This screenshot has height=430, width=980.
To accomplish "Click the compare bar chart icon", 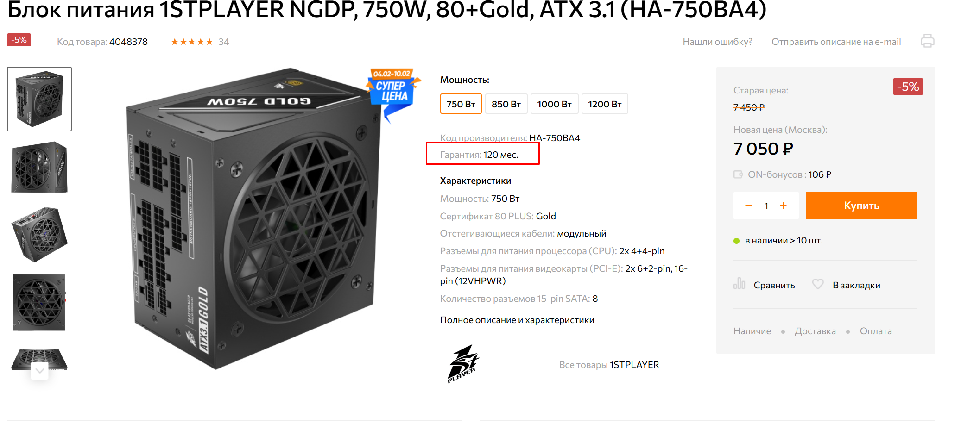I will click(740, 283).
